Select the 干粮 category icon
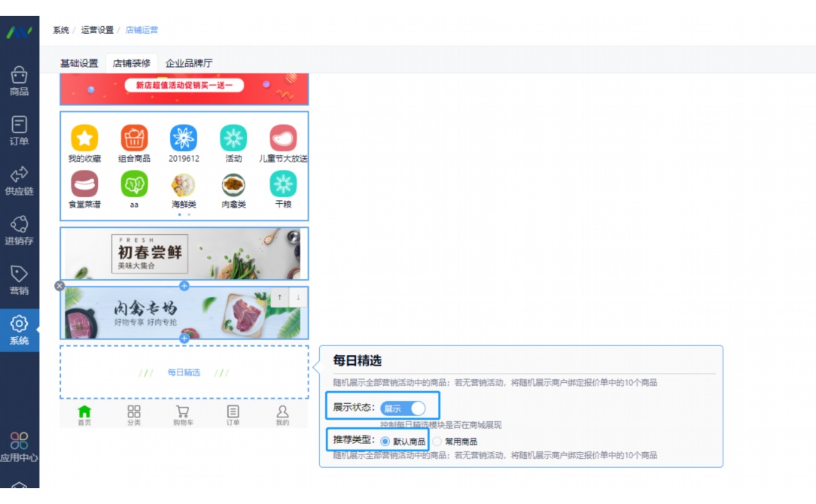This screenshot has height=504, width=816. (283, 184)
